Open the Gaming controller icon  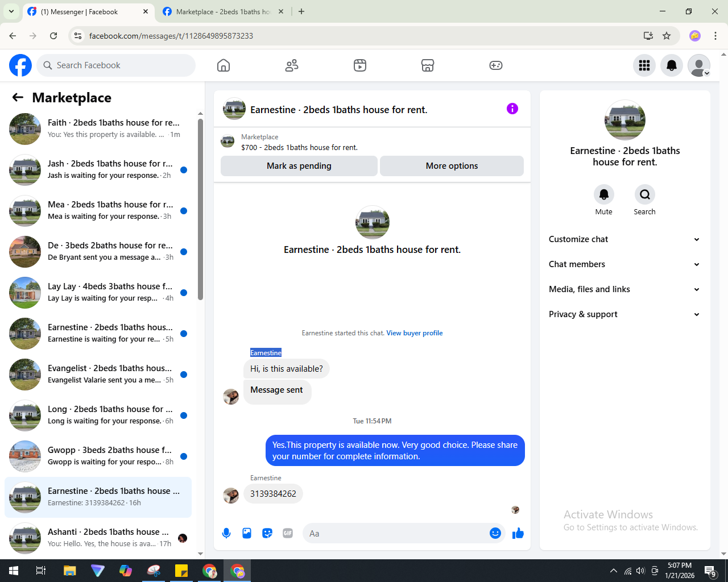pos(496,65)
